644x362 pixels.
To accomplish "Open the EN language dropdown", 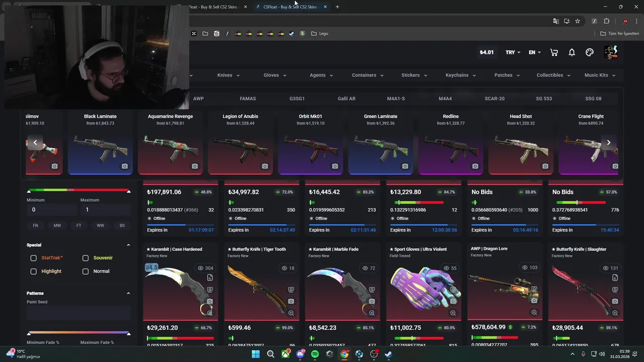I will click(535, 52).
